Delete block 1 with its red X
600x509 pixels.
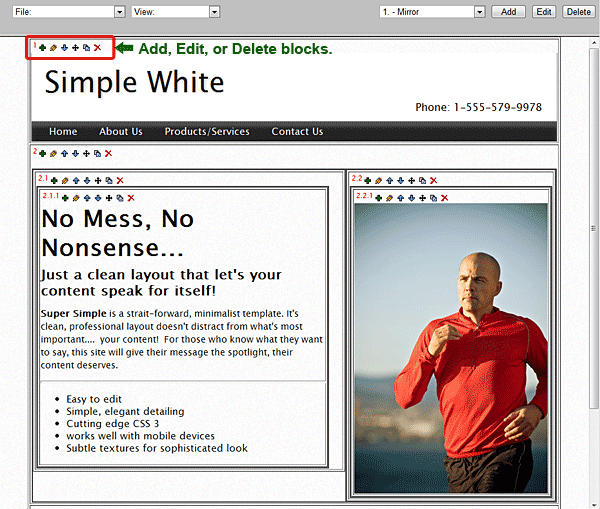click(x=97, y=48)
